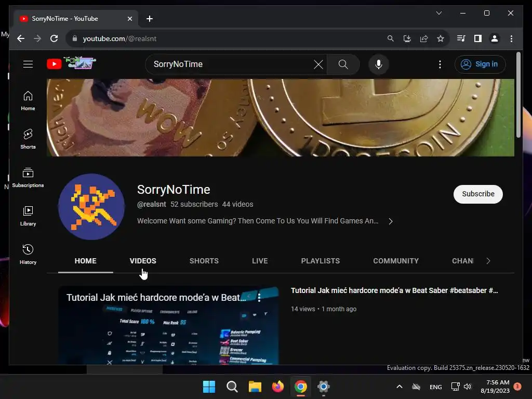Switch to the VIDEOS tab
Viewport: 532px width, 399px height.
(x=143, y=261)
